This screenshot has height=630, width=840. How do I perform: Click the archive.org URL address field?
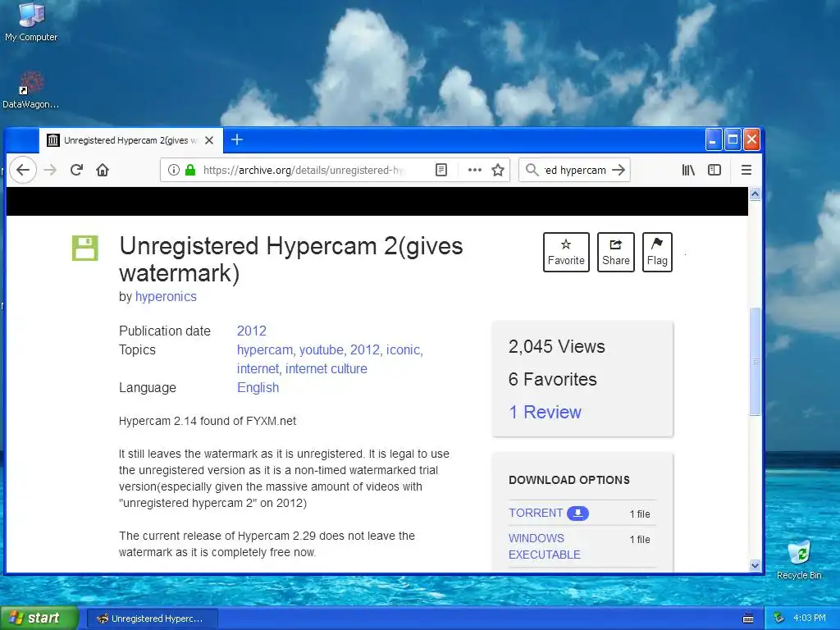click(x=304, y=170)
